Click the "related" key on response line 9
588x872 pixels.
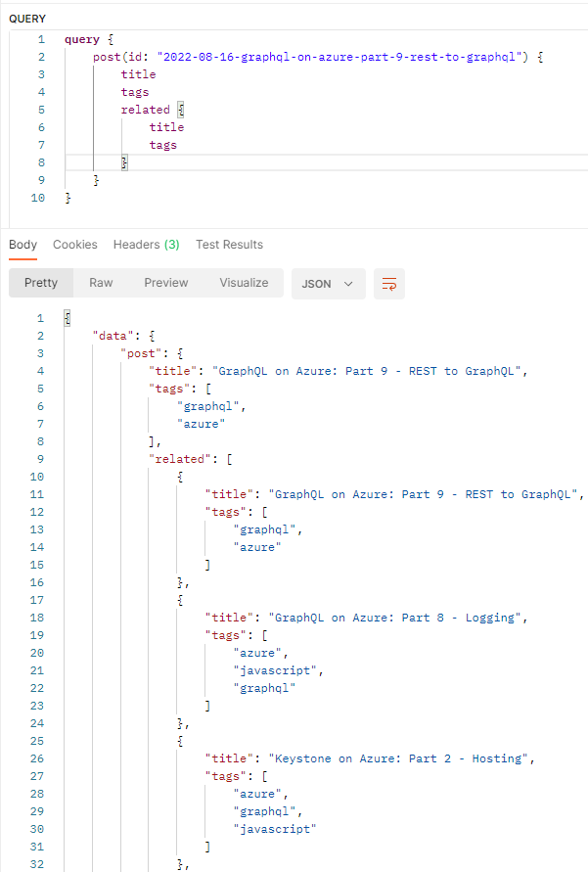coord(179,459)
